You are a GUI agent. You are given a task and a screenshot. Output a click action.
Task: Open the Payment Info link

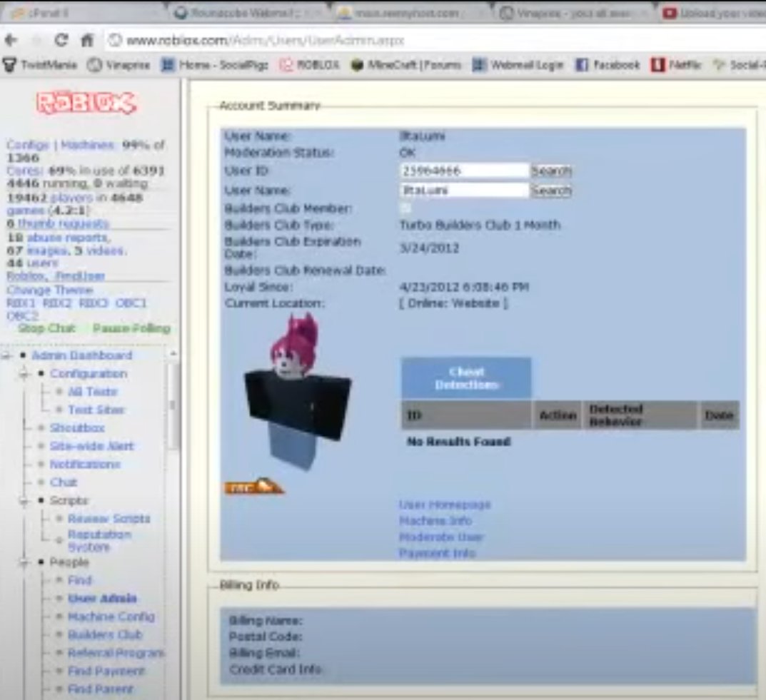pos(437,553)
